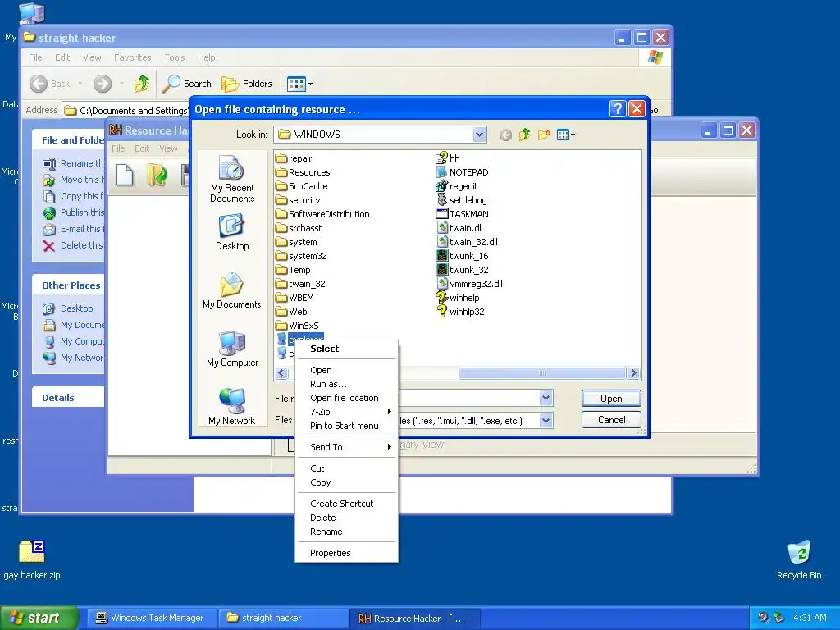Open My Network in places bar
The height and width of the screenshot is (630, 840).
pyautogui.click(x=232, y=407)
